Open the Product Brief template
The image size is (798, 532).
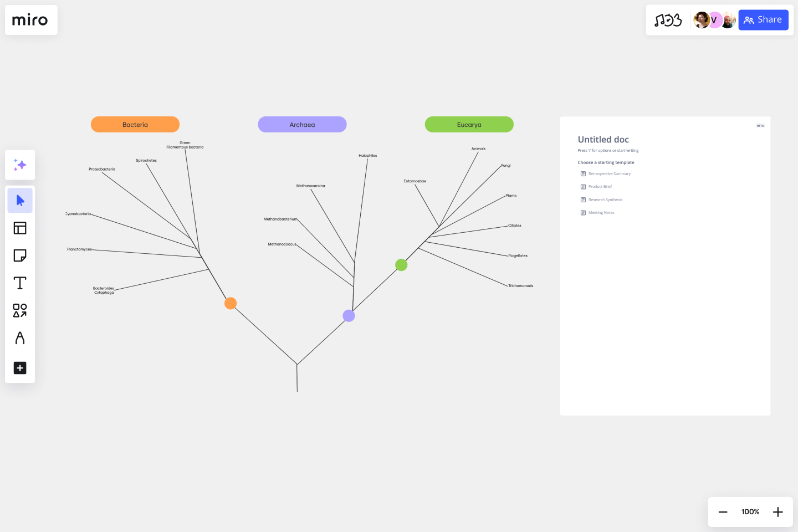click(600, 186)
